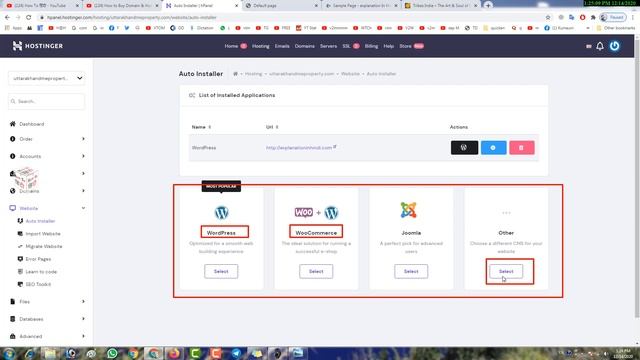Open external link icon beside WordPress URL
The height and width of the screenshot is (360, 640).
[x=335, y=147]
